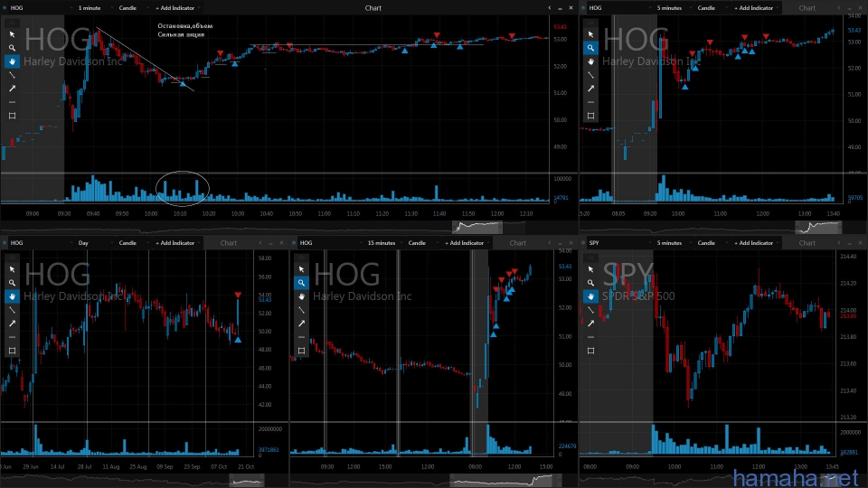This screenshot has width=868, height=488.
Task: Toggle the link dot of SPY chart
Action: click(583, 243)
